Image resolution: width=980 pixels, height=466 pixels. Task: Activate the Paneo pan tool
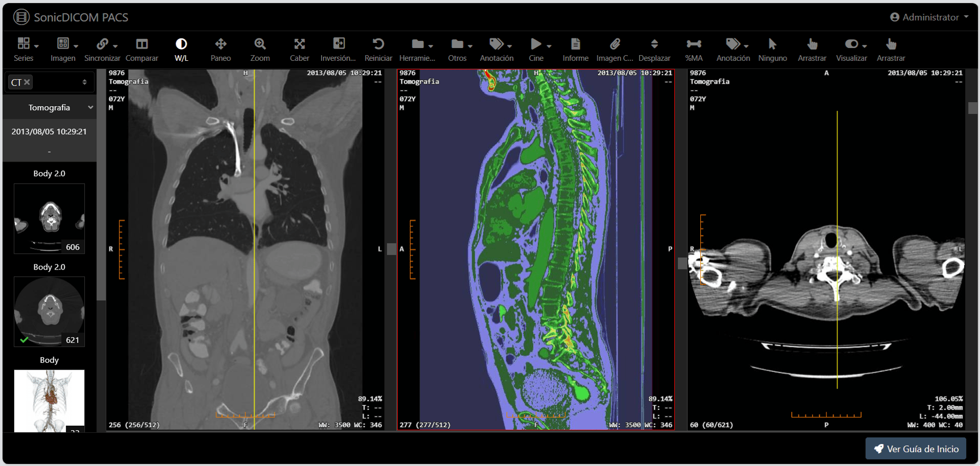tap(220, 50)
